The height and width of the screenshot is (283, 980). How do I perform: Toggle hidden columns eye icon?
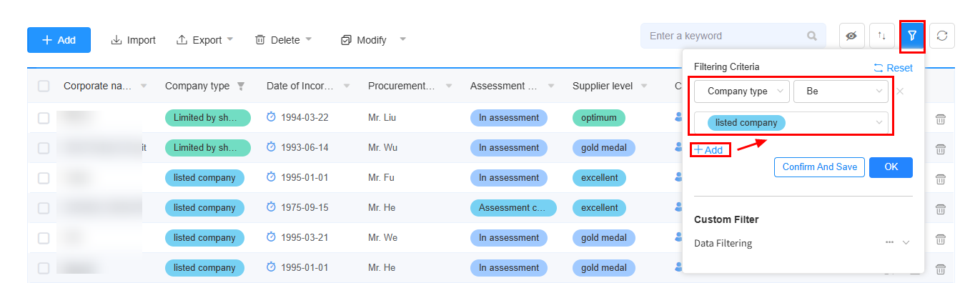(x=851, y=36)
